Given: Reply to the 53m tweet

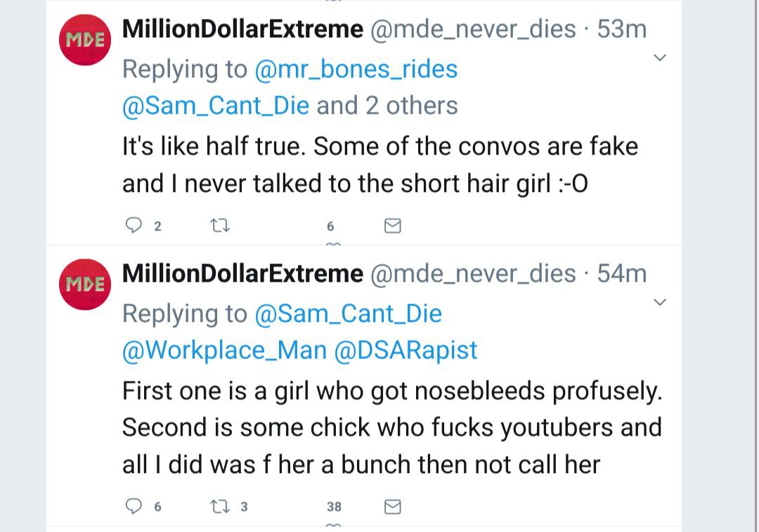Looking at the screenshot, I should (x=134, y=226).
